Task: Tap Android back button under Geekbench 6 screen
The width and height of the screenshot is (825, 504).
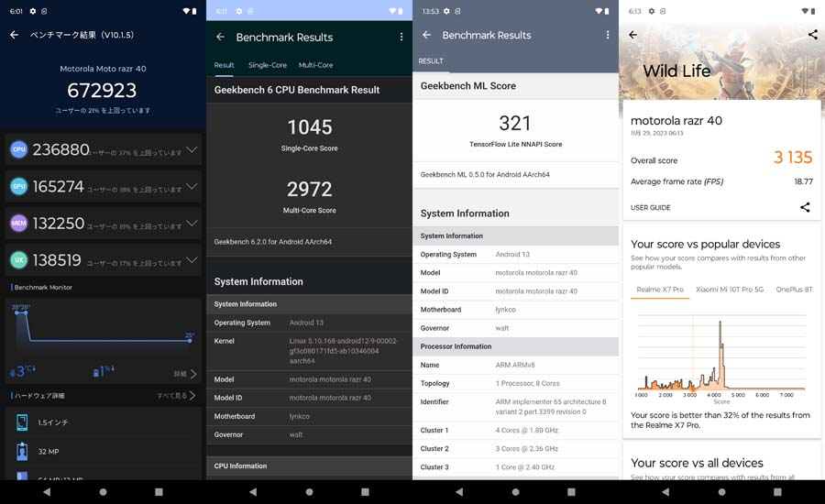Action: click(x=253, y=492)
